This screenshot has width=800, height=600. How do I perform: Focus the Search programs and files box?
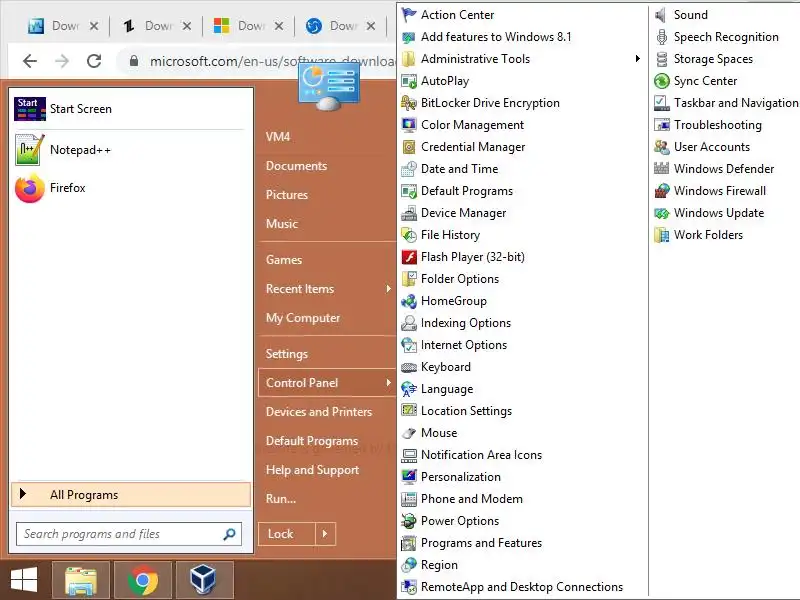129,534
